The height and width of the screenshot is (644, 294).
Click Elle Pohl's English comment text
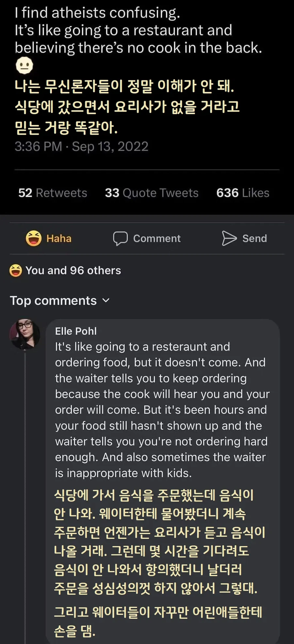162,410
